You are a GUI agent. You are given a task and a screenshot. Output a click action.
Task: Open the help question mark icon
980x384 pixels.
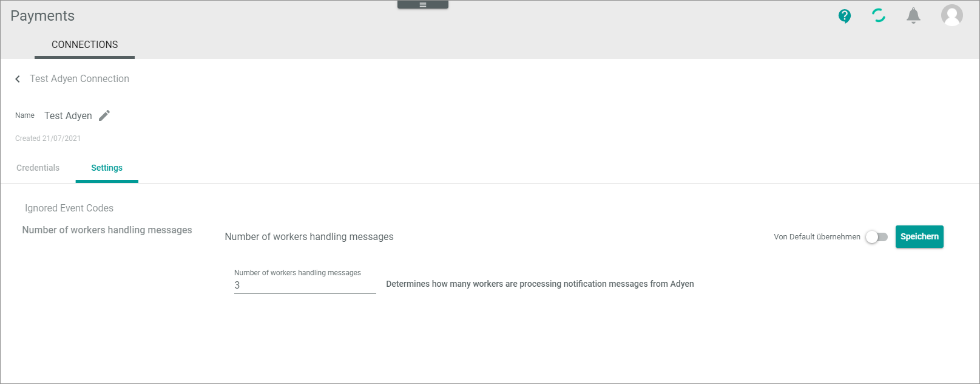point(844,16)
